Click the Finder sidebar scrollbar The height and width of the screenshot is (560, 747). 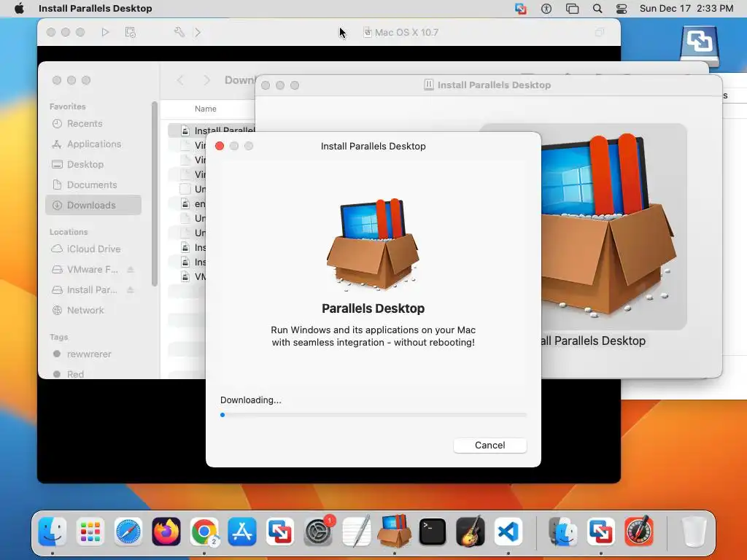(155, 194)
